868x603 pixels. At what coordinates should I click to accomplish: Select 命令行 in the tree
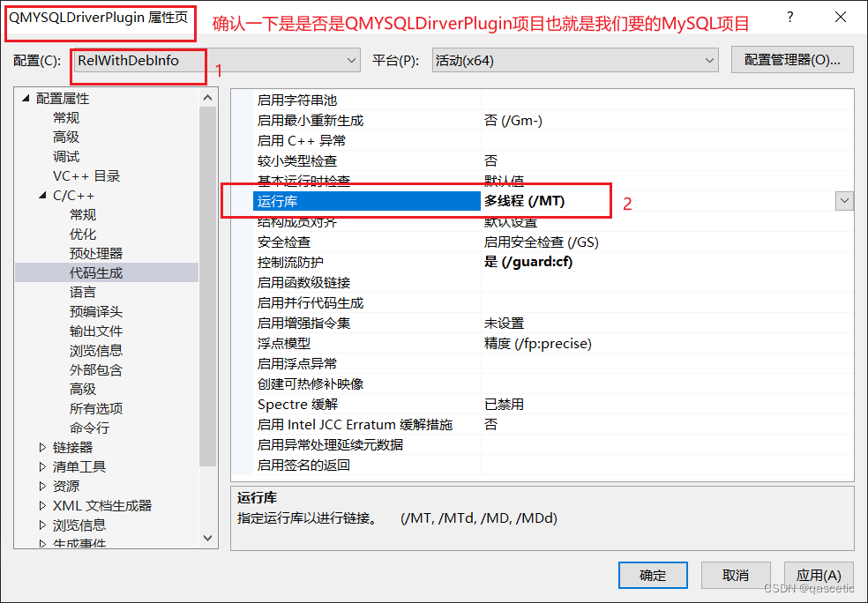tap(89, 428)
